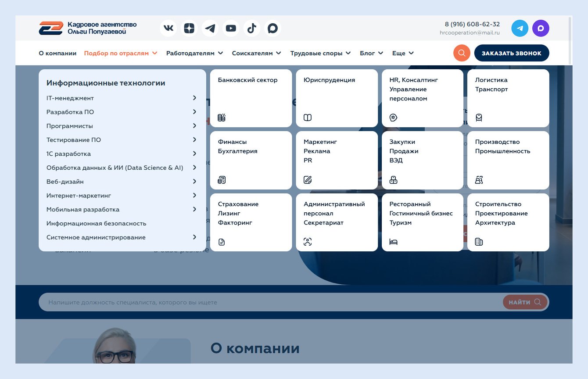Click the ЗАКАЗАТЬ ЗВОНОК button
The image size is (588, 379).
point(512,53)
